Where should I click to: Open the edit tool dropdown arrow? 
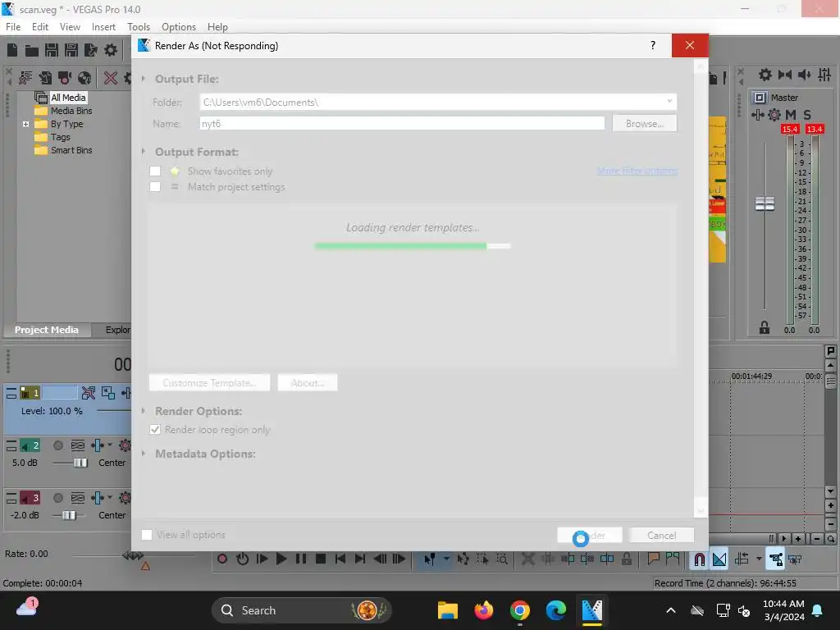point(446,559)
